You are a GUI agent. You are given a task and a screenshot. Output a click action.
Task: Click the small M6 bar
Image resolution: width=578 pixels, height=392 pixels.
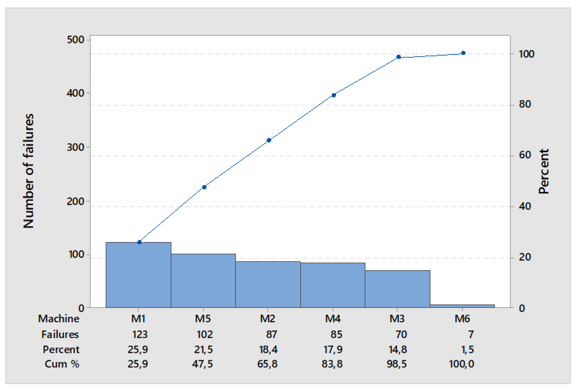click(x=462, y=306)
